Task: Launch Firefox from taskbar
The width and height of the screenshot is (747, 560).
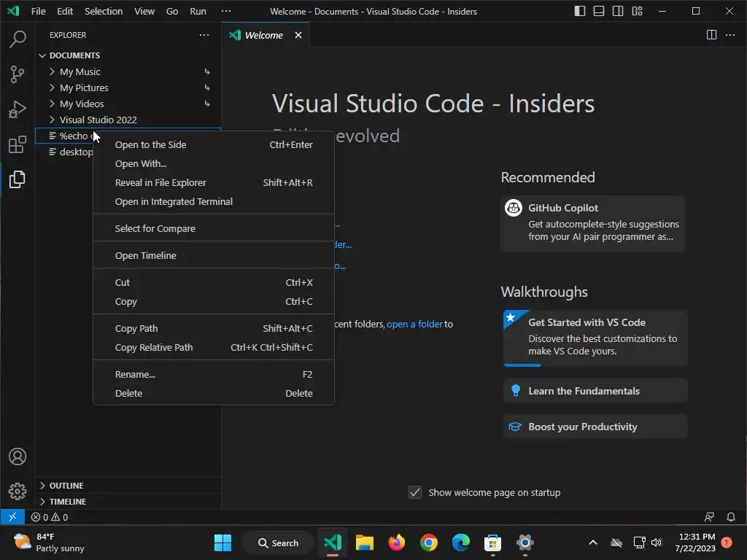Action: [x=396, y=542]
